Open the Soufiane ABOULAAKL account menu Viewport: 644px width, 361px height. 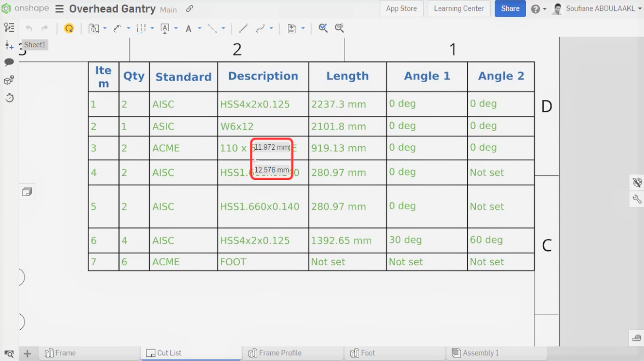(x=597, y=9)
